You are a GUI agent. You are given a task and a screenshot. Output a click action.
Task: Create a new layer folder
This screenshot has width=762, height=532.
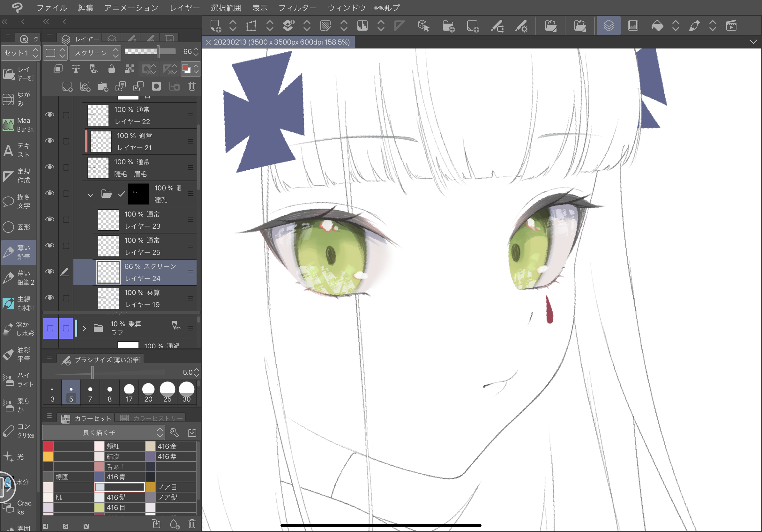point(103,86)
